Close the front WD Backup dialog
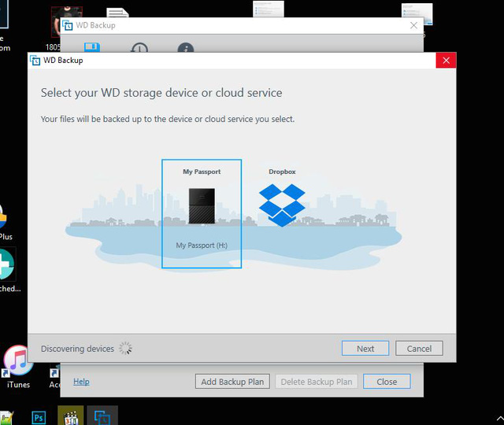 [446, 61]
